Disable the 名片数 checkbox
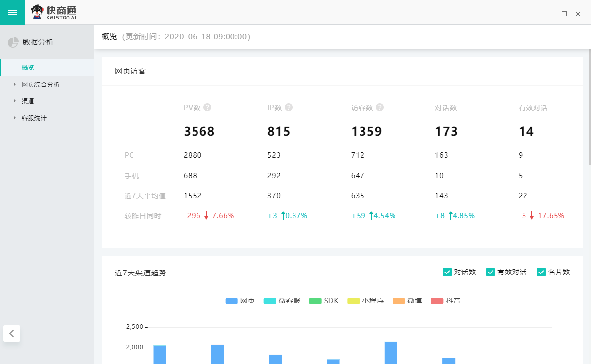Viewport: 591px width, 364px height. [x=541, y=272]
